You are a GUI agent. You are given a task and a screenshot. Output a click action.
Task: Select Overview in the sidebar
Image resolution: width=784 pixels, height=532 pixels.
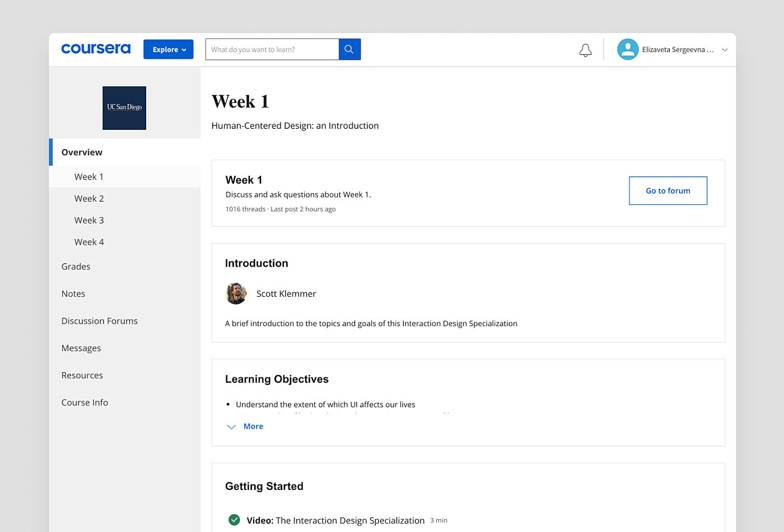pyautogui.click(x=82, y=152)
